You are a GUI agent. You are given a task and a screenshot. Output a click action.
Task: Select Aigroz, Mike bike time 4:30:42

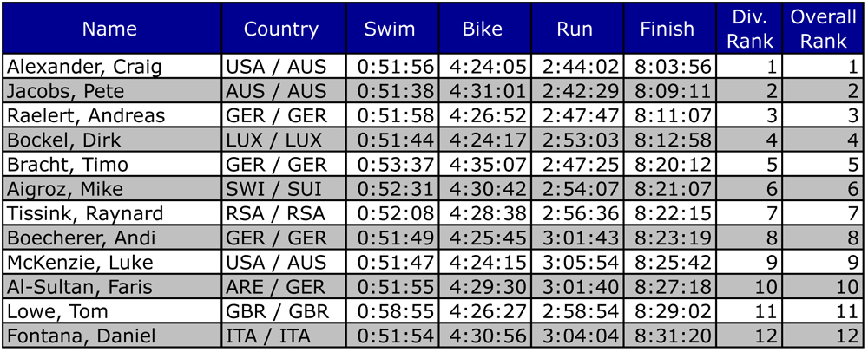click(x=485, y=188)
